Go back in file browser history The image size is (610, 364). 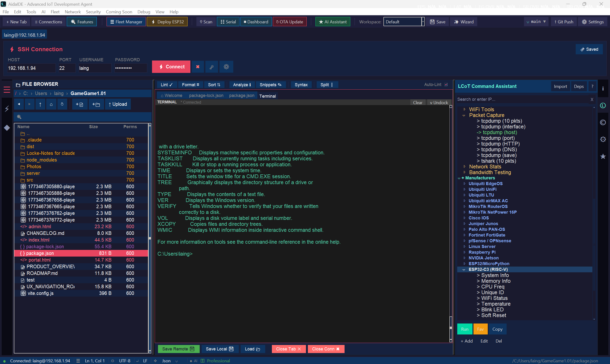tap(19, 104)
